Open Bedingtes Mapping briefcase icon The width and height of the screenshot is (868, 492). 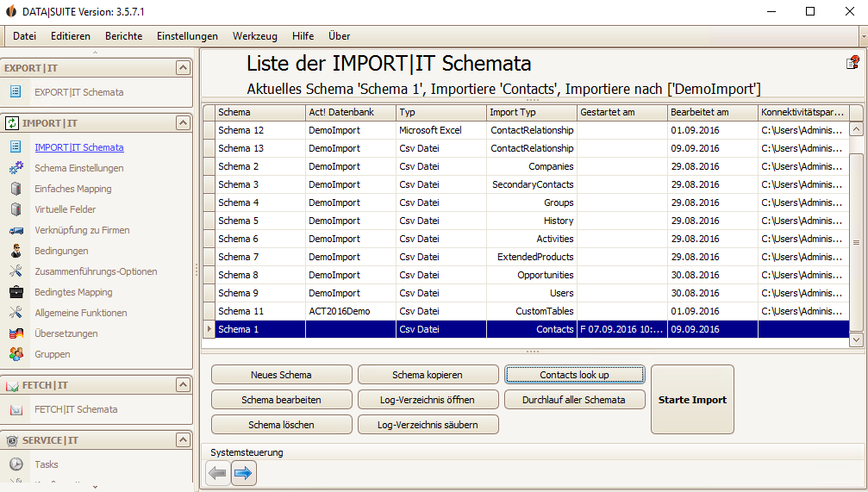click(x=16, y=292)
